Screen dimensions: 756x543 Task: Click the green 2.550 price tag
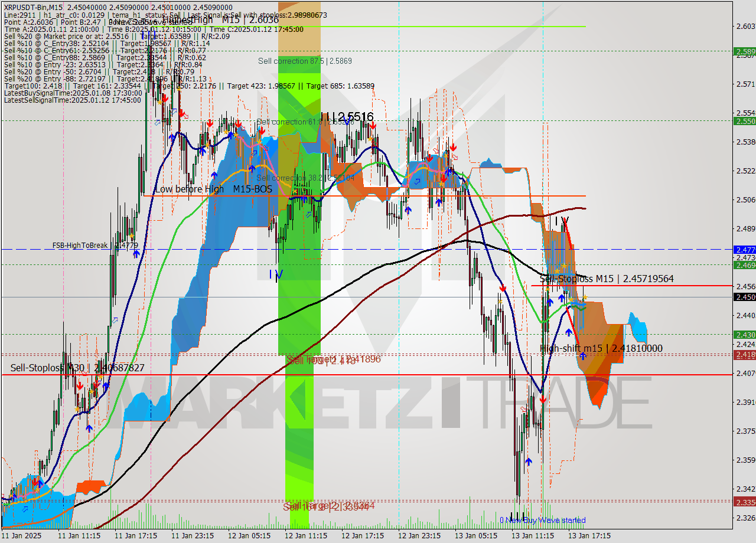744,121
